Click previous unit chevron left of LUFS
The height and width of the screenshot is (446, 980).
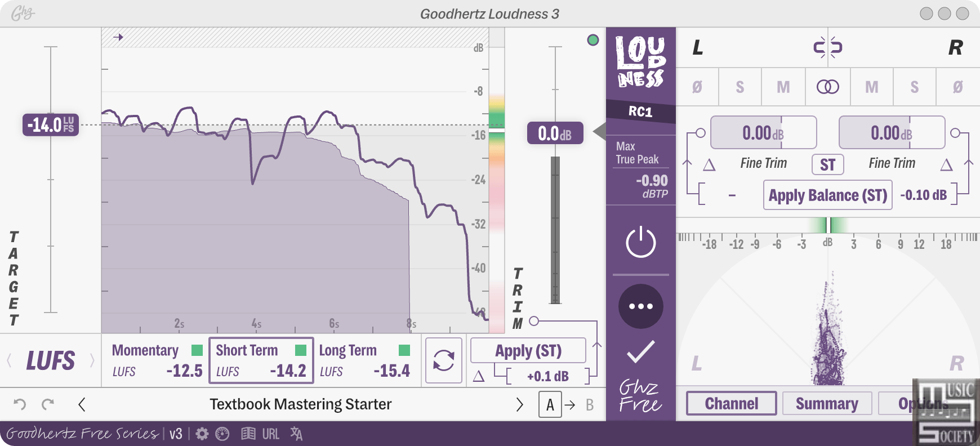tap(9, 360)
